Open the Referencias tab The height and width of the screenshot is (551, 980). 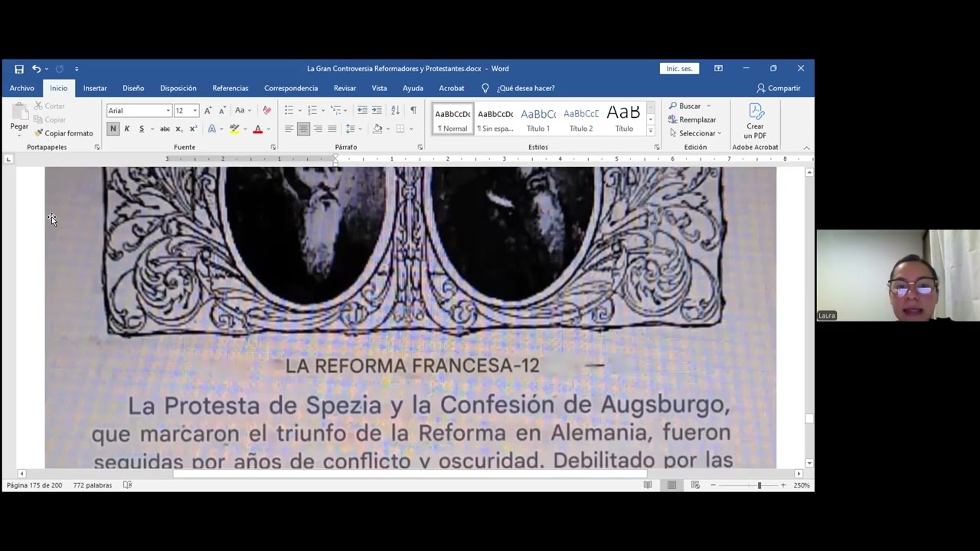[230, 88]
